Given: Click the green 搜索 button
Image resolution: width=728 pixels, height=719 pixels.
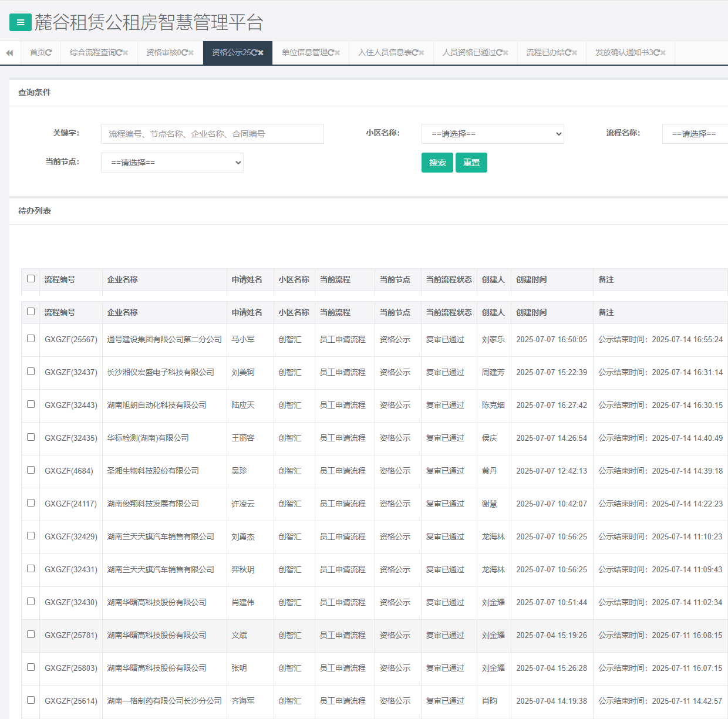Looking at the screenshot, I should (437, 163).
